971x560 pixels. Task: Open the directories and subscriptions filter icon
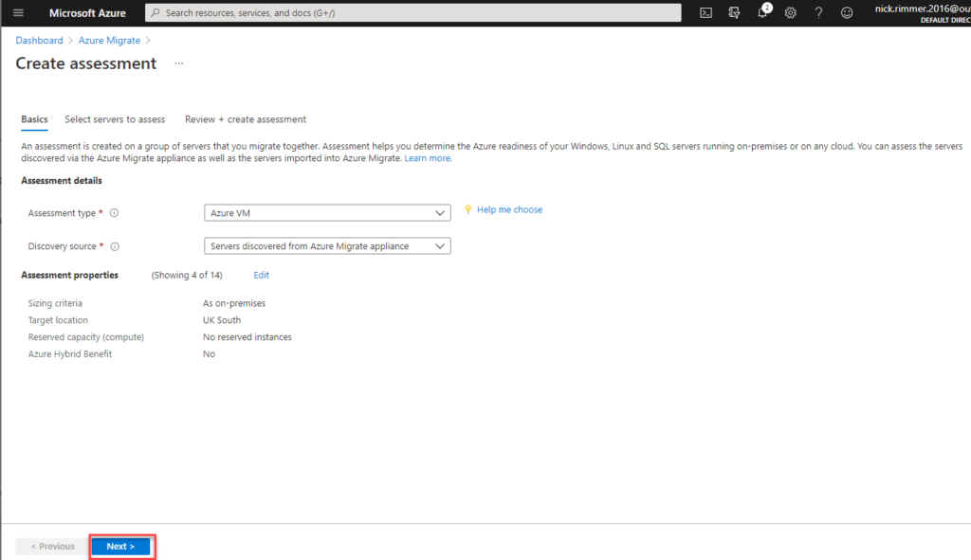732,12
